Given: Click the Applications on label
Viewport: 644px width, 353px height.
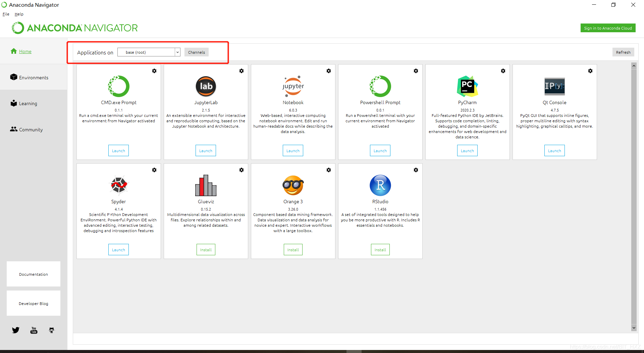Looking at the screenshot, I should [x=95, y=52].
